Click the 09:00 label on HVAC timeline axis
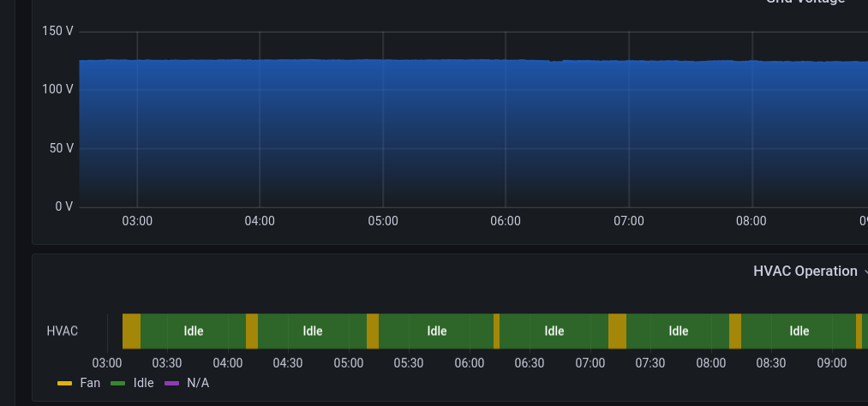Viewport: 868px width, 406px height. (832, 363)
